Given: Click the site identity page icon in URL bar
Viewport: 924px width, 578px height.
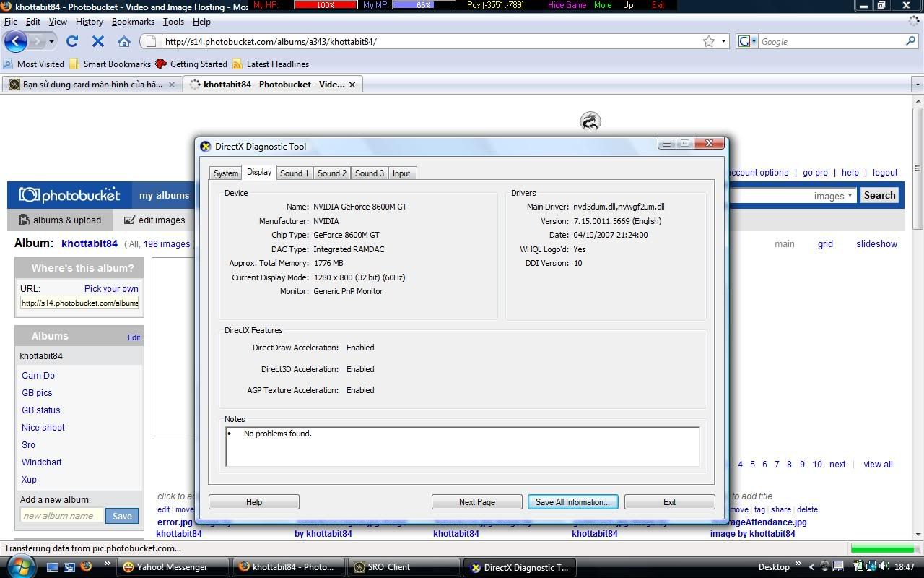Looking at the screenshot, I should 151,41.
